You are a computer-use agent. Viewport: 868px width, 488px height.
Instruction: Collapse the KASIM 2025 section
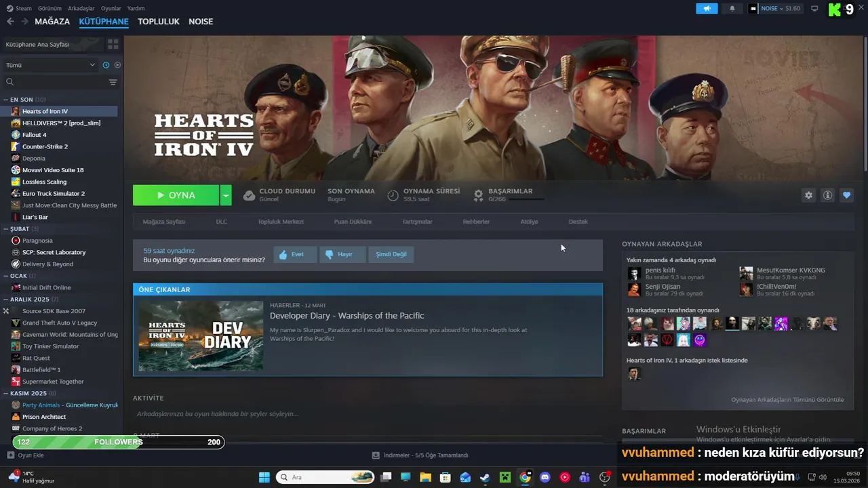[6, 393]
